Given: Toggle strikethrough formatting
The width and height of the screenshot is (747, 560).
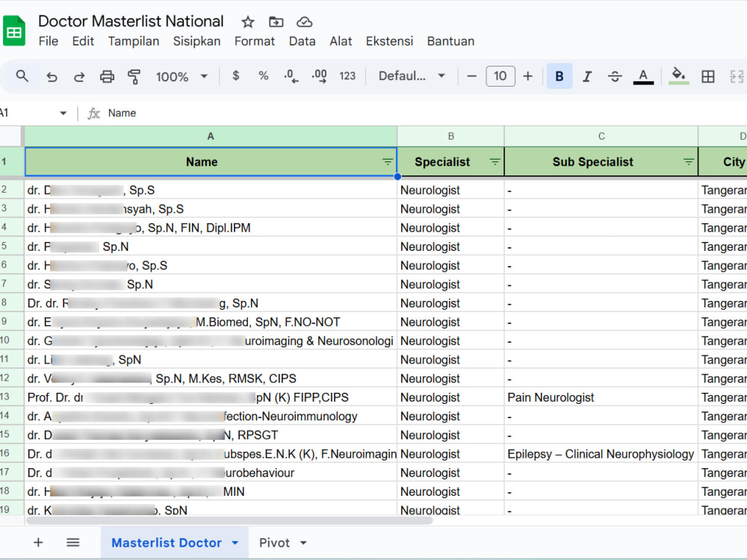Looking at the screenshot, I should [x=615, y=76].
